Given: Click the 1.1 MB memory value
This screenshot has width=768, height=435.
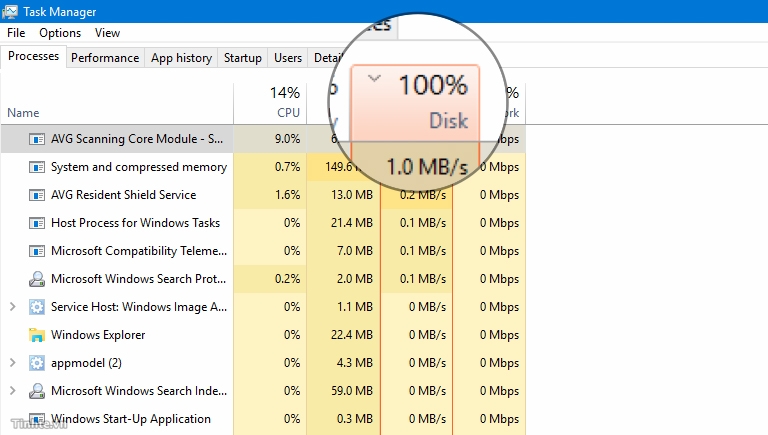Looking at the screenshot, I should [355, 307].
